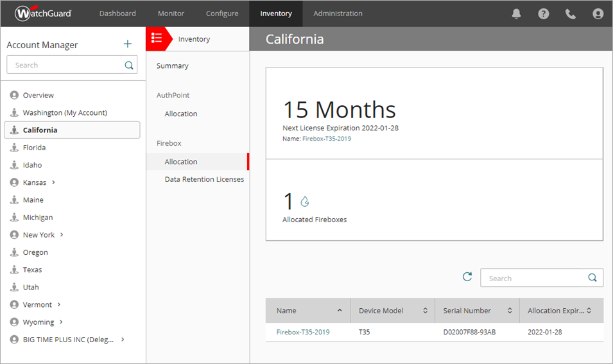Expand the New York account chevron

(x=62, y=235)
